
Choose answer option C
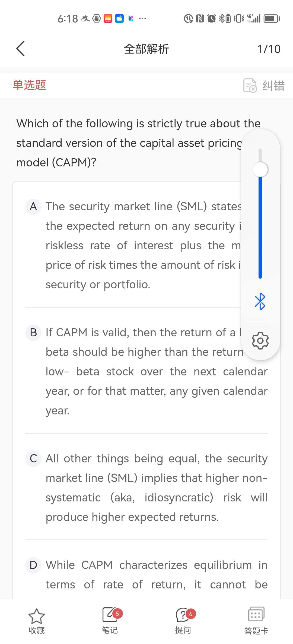[33, 459]
